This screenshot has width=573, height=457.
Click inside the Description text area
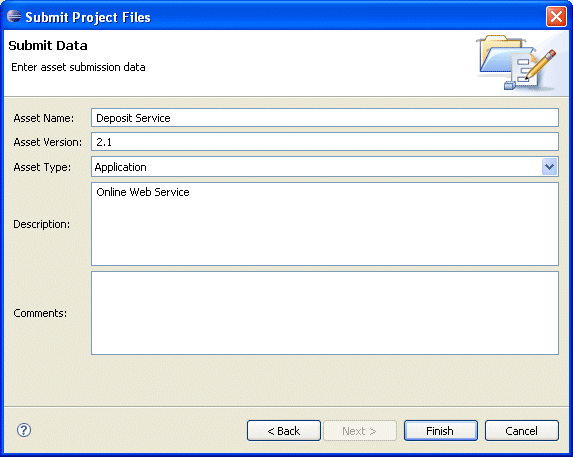pyautogui.click(x=325, y=224)
